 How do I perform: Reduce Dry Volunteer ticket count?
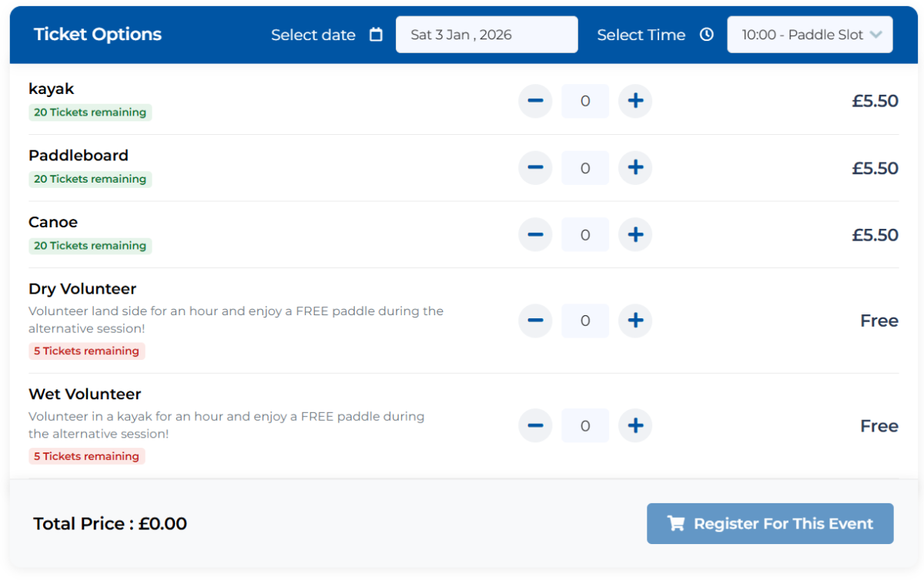[535, 321]
